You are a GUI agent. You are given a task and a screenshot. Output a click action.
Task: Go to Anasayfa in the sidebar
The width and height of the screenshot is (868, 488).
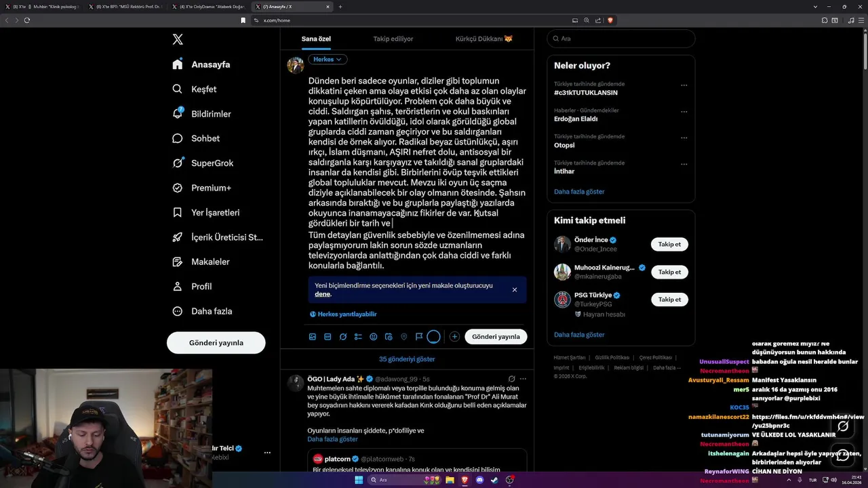[x=201, y=64]
